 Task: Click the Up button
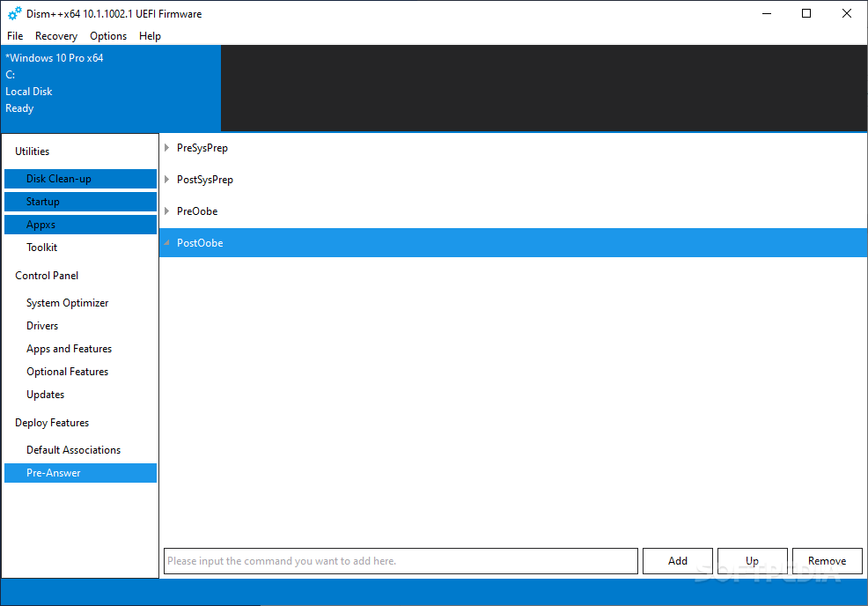point(753,561)
